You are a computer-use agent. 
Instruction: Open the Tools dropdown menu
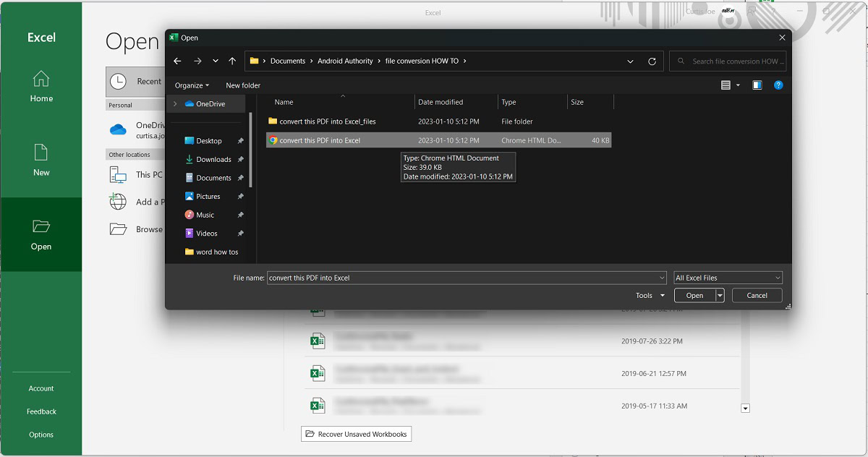(648, 295)
